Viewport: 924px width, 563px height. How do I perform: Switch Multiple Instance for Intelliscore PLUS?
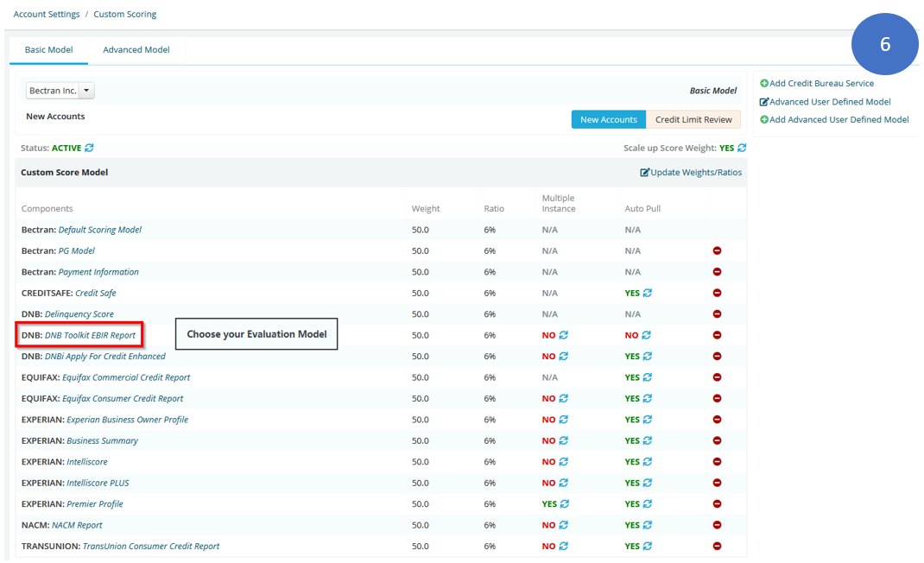click(x=563, y=483)
